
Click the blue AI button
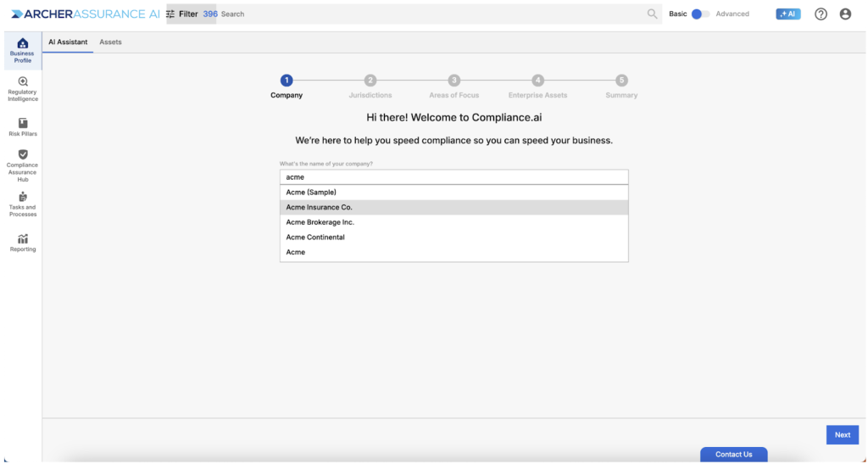click(x=787, y=14)
